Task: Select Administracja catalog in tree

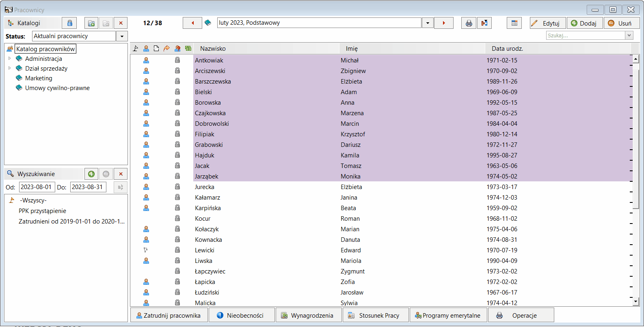Action: tap(43, 59)
